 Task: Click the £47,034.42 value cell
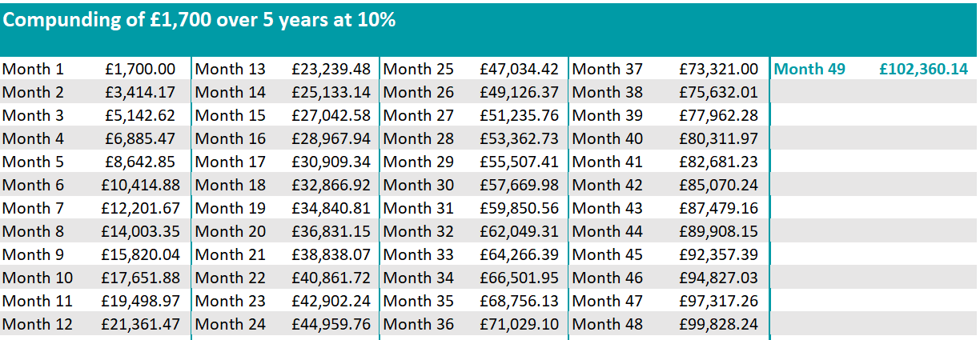(520, 69)
